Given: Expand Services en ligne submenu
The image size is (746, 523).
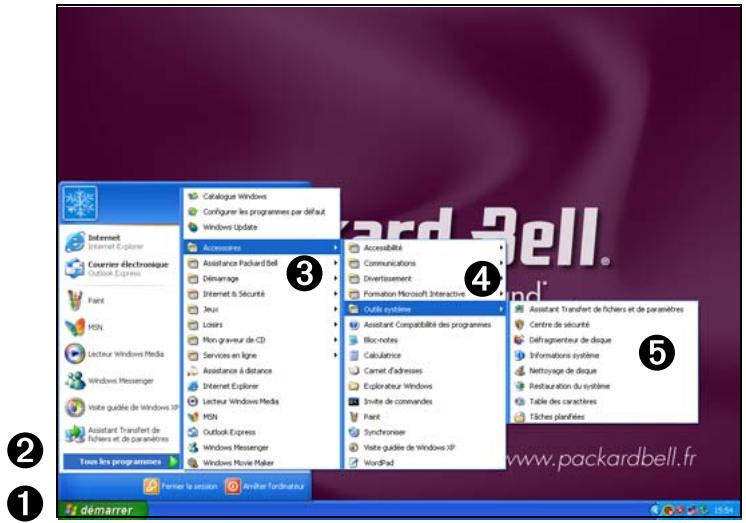Looking at the screenshot, I should pos(262,355).
